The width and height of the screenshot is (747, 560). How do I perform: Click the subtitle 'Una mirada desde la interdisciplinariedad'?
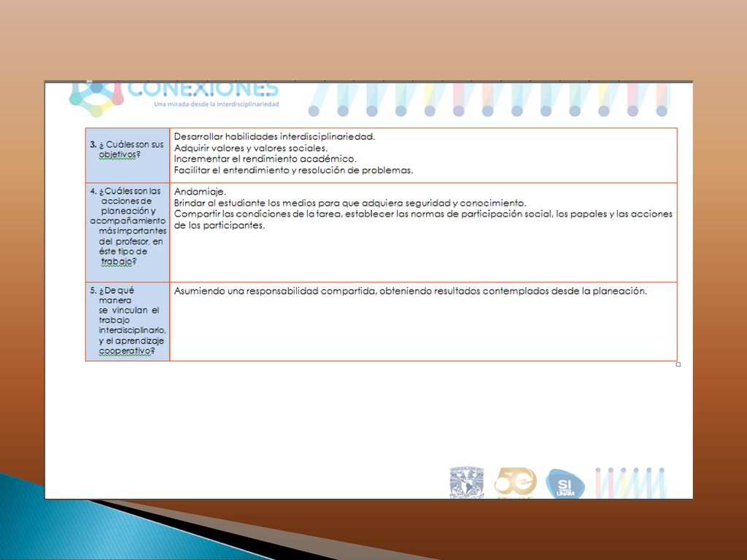point(216,104)
